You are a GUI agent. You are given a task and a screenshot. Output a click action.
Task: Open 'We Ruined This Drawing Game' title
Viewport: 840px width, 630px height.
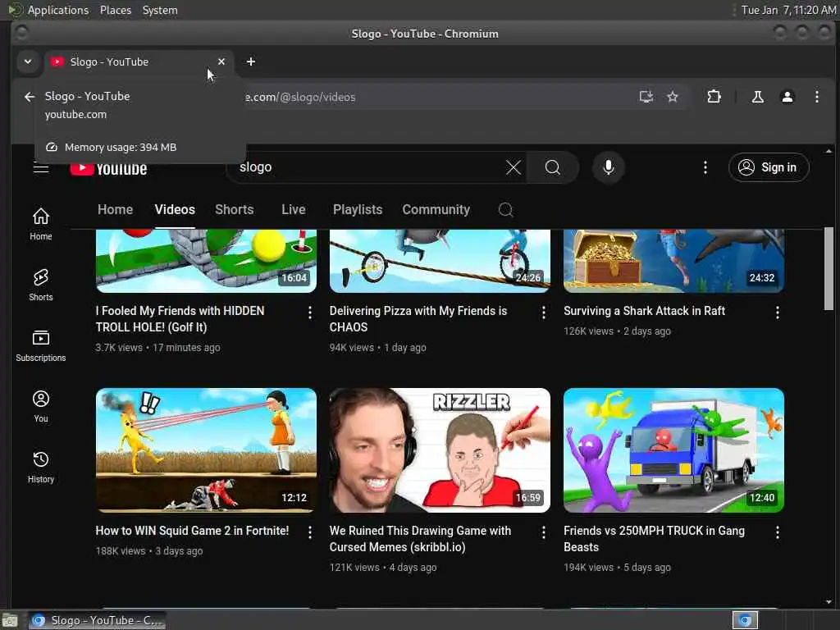[x=420, y=539]
